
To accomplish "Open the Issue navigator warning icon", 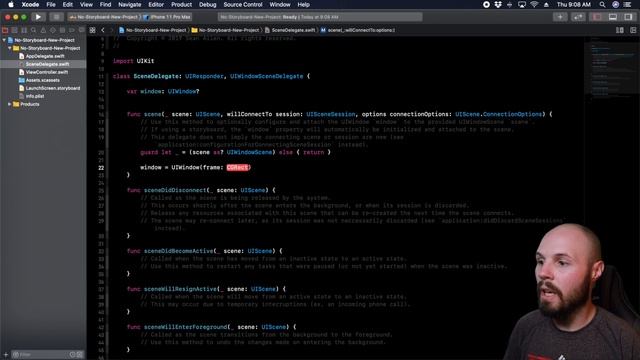I will click(43, 30).
